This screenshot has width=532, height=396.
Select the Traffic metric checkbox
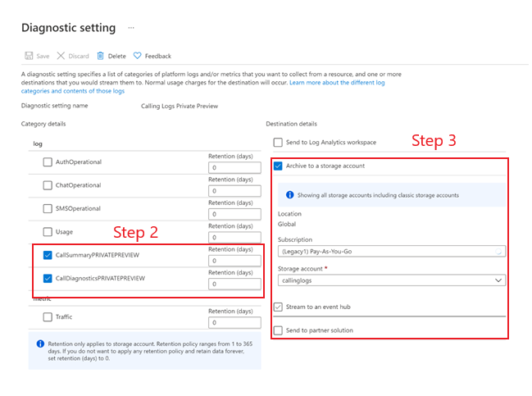pyautogui.click(x=48, y=317)
